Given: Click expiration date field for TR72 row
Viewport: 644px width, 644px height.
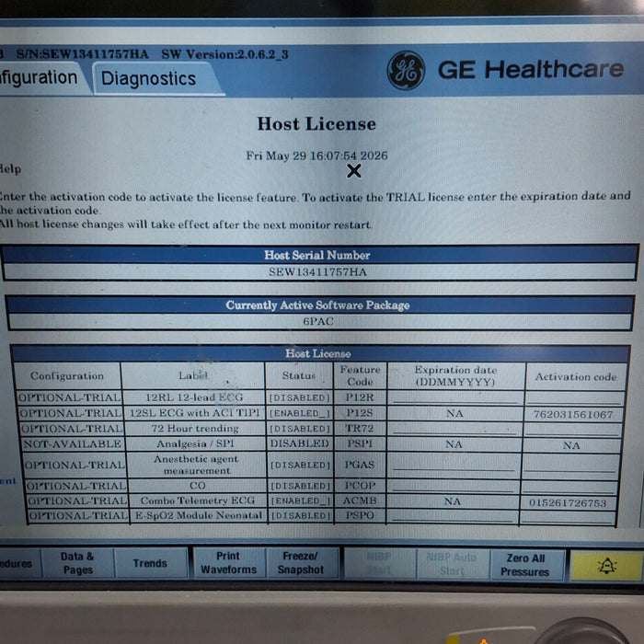Looking at the screenshot, I should (x=454, y=429).
